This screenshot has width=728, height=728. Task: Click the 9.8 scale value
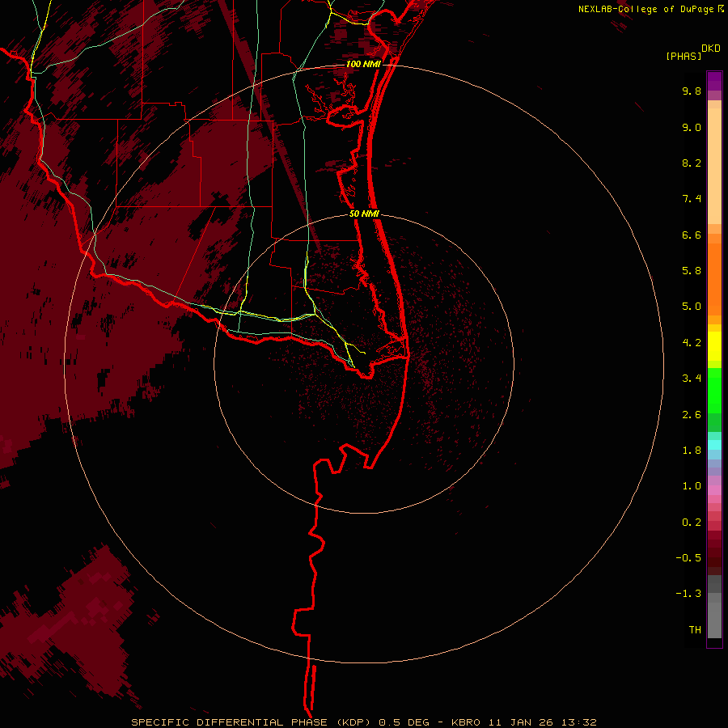[692, 91]
